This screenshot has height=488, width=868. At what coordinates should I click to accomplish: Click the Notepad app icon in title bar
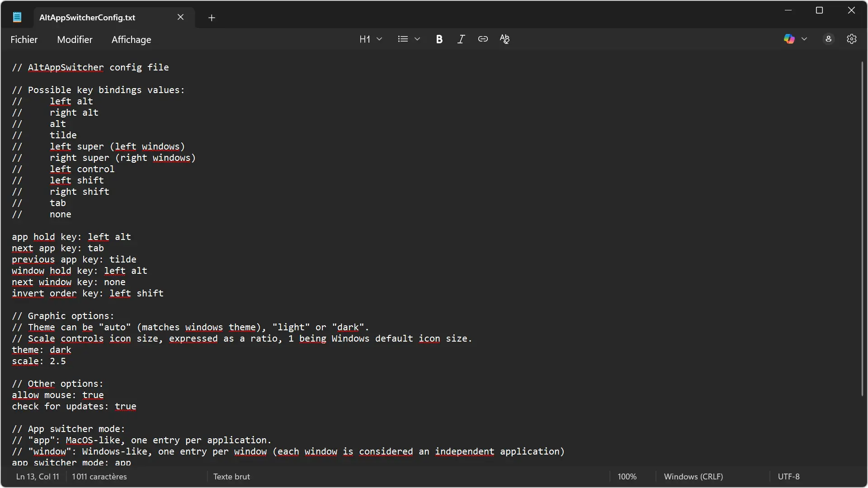pyautogui.click(x=17, y=17)
